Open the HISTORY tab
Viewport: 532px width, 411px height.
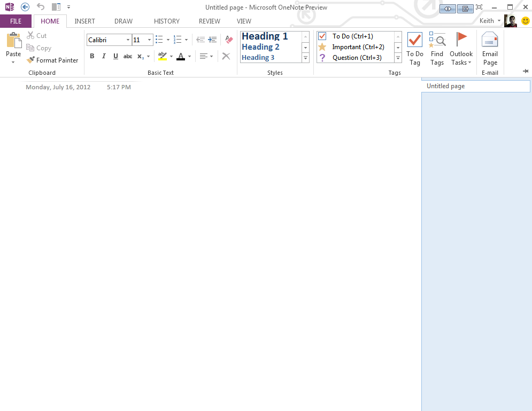click(x=167, y=21)
